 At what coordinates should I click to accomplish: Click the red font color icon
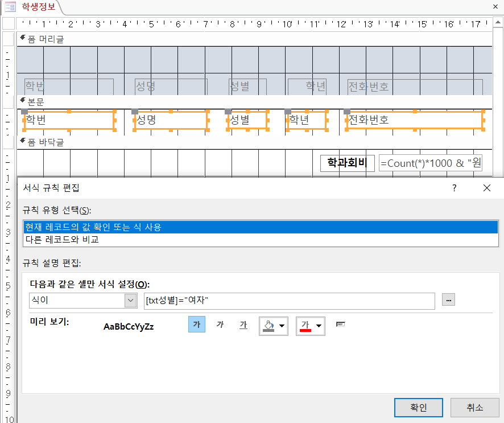[305, 326]
